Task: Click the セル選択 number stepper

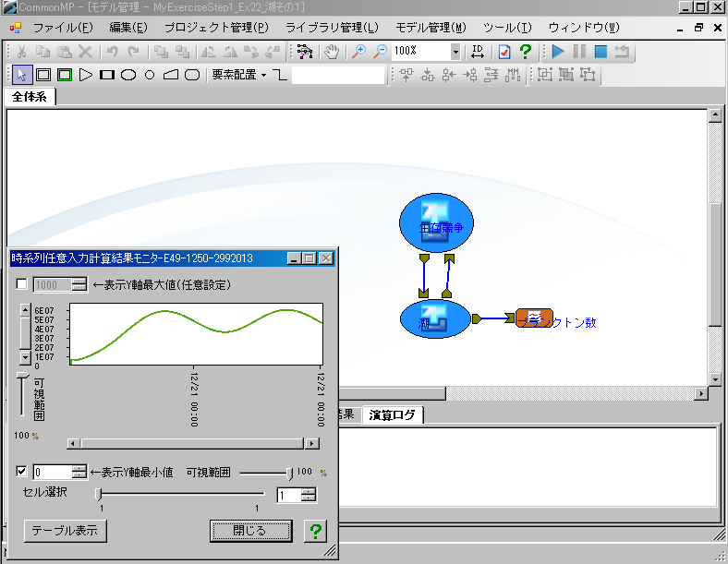Action: [309, 496]
